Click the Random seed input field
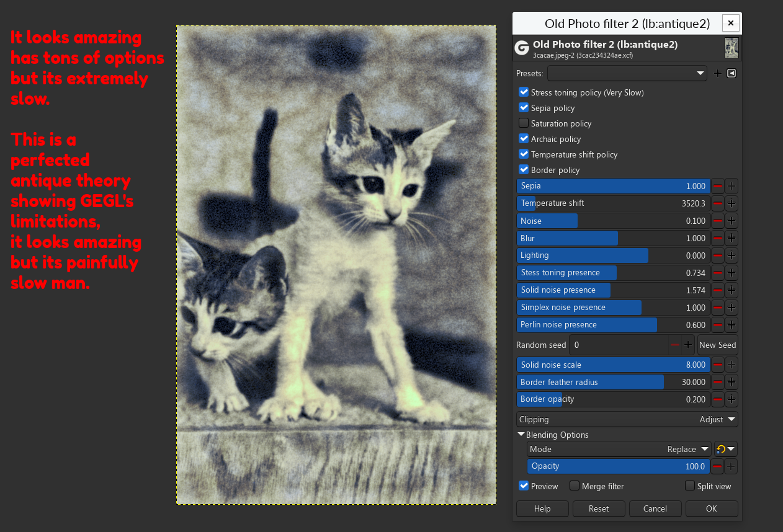Image resolution: width=783 pixels, height=532 pixels. click(x=620, y=345)
